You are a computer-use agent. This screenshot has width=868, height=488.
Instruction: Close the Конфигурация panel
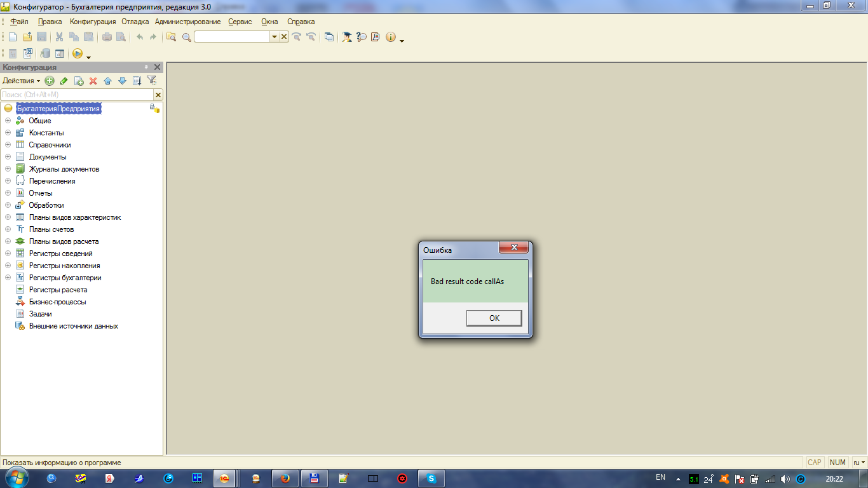158,67
